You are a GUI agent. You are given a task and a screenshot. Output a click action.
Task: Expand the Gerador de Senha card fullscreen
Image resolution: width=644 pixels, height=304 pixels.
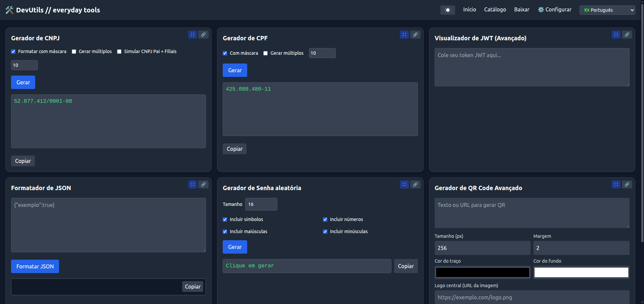point(404,184)
